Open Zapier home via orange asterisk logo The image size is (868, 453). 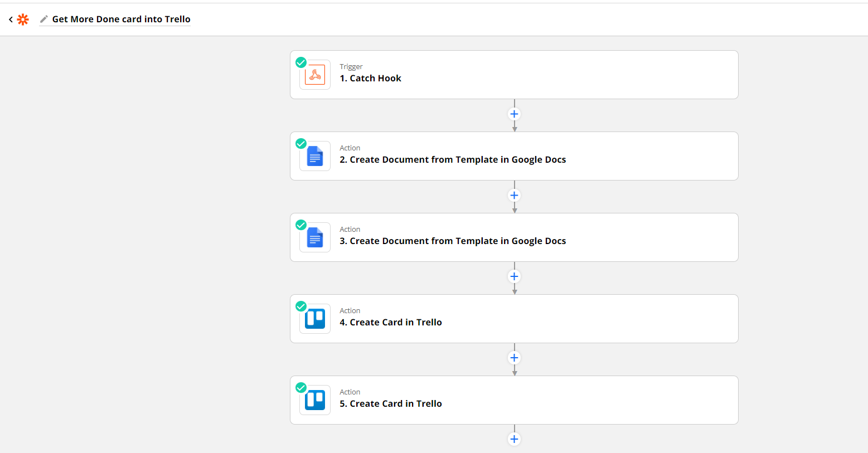coord(23,20)
